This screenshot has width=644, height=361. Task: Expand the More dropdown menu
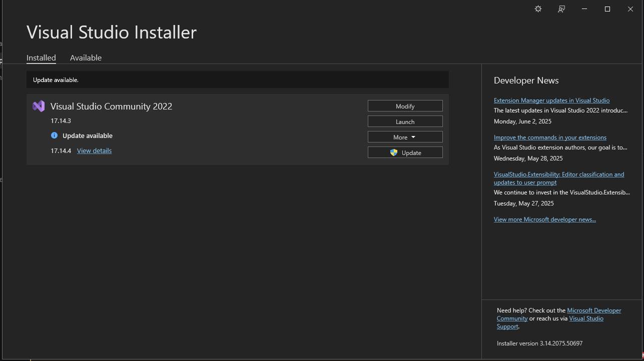click(405, 137)
